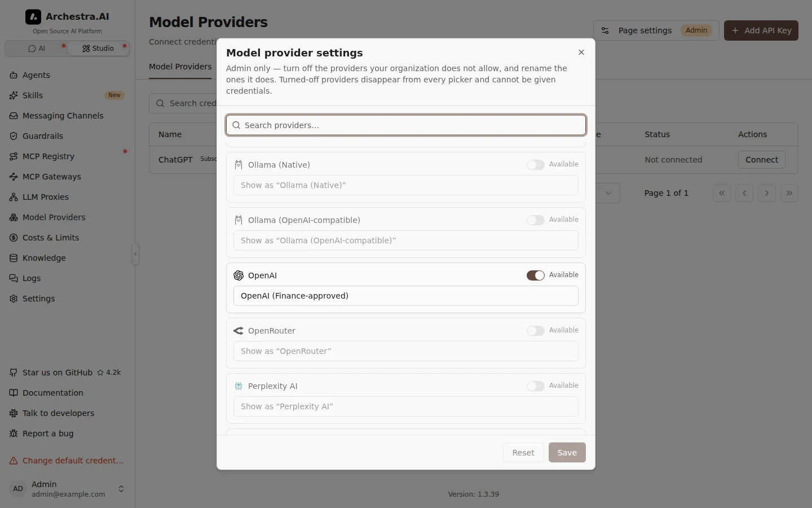Switch to the Studio mode tab
The width and height of the screenshot is (812, 508).
98,49
